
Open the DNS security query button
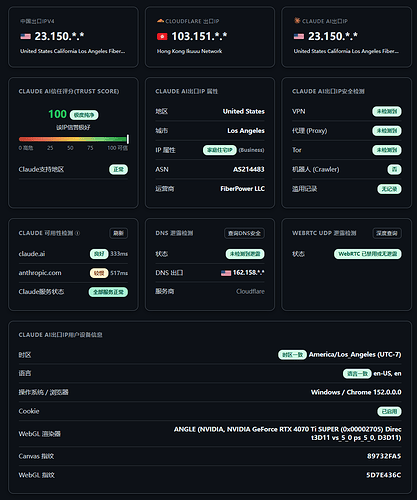click(244, 233)
